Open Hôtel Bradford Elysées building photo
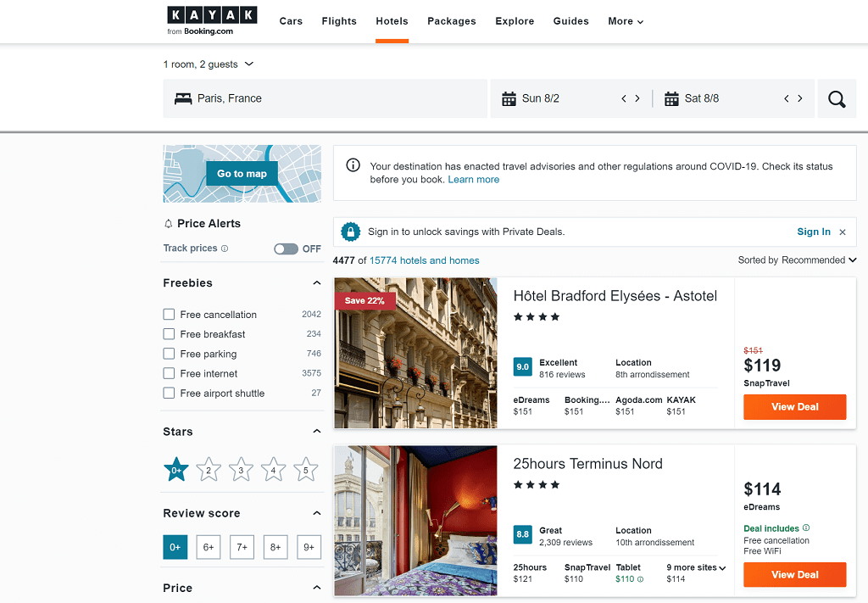Image resolution: width=868 pixels, height=603 pixels. 415,354
